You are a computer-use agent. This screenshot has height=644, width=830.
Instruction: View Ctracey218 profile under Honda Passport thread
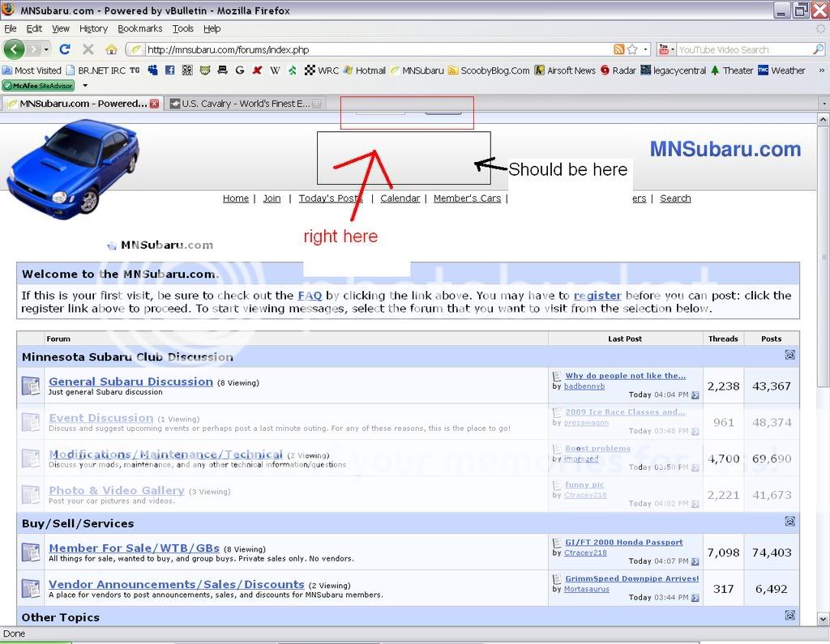pyautogui.click(x=585, y=552)
